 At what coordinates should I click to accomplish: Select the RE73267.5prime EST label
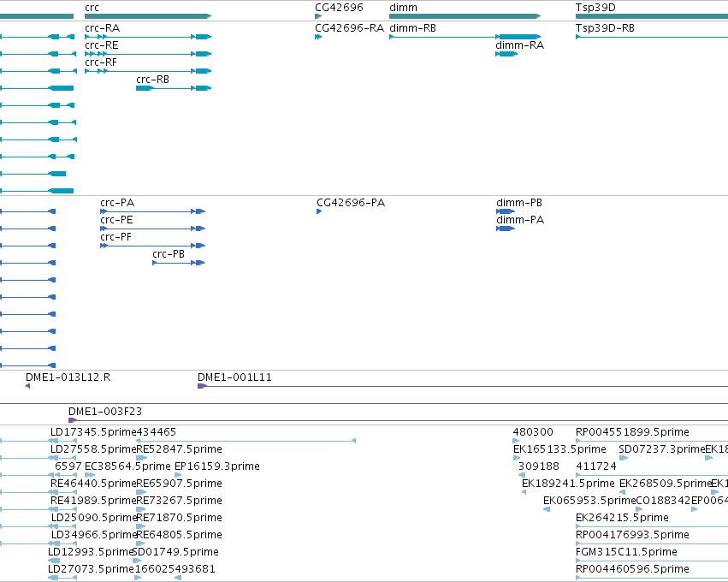(x=179, y=501)
